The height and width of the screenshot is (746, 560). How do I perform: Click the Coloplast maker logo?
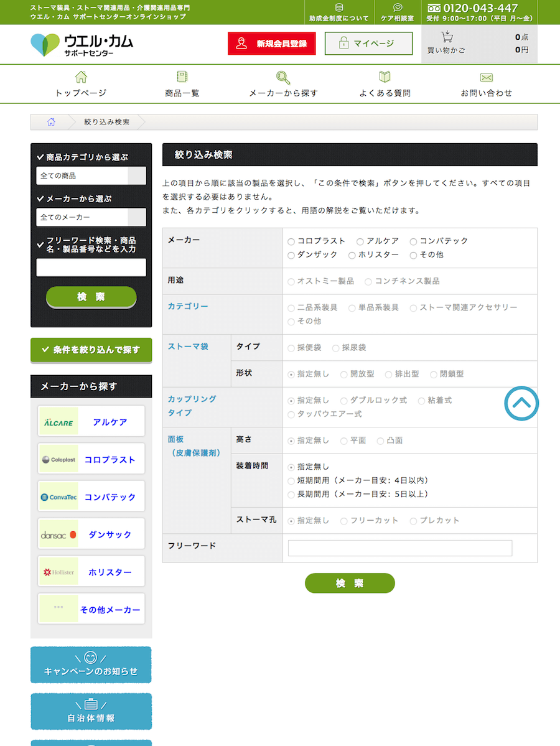tap(58, 459)
